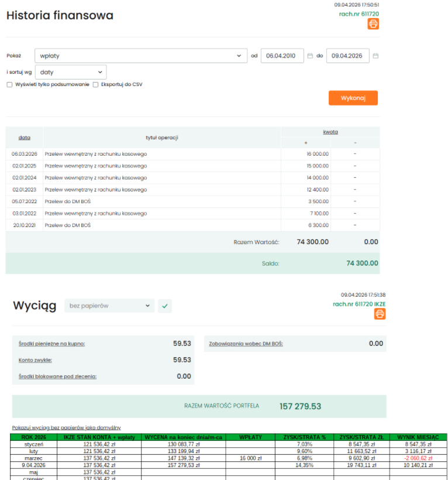Print the Historia finansowa report
Screen dimensions: 448x480
pyautogui.click(x=373, y=24)
